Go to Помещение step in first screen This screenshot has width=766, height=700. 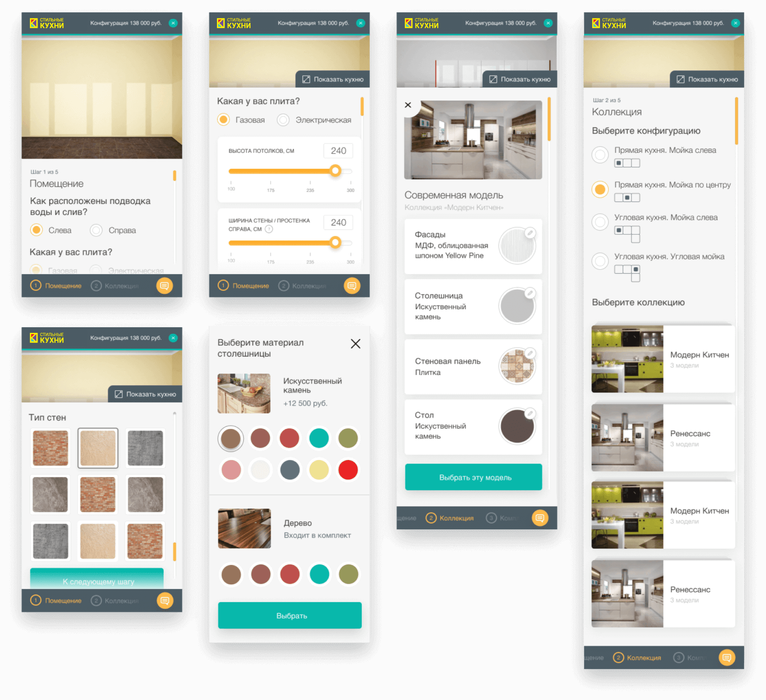pos(56,285)
